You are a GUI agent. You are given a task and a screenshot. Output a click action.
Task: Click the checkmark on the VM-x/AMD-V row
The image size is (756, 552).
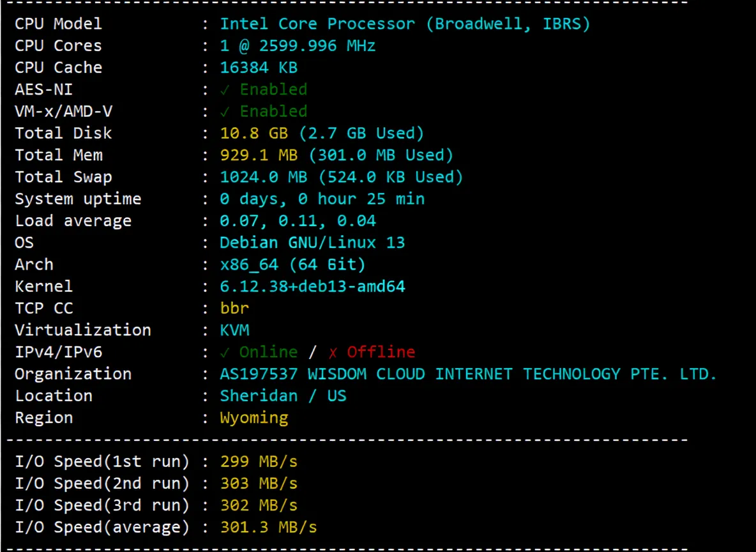pyautogui.click(x=225, y=111)
